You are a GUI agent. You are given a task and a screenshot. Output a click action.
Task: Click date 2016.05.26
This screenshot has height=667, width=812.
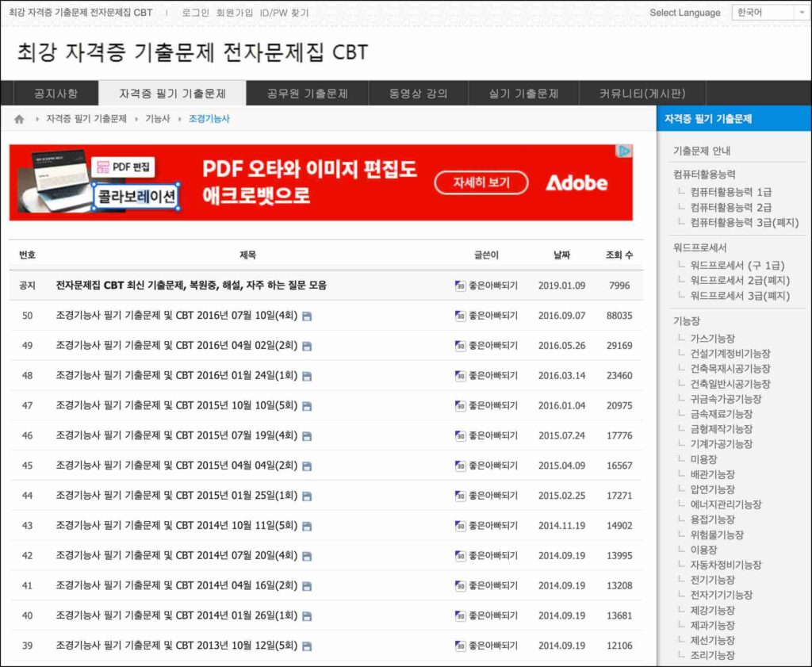point(561,346)
